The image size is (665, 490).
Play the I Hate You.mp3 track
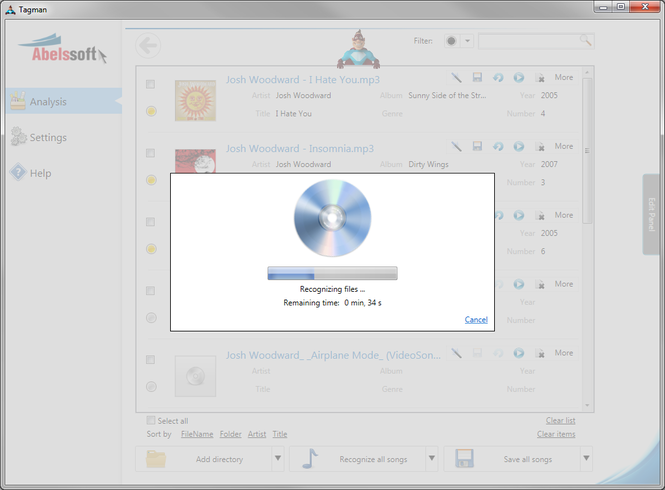pos(519,78)
